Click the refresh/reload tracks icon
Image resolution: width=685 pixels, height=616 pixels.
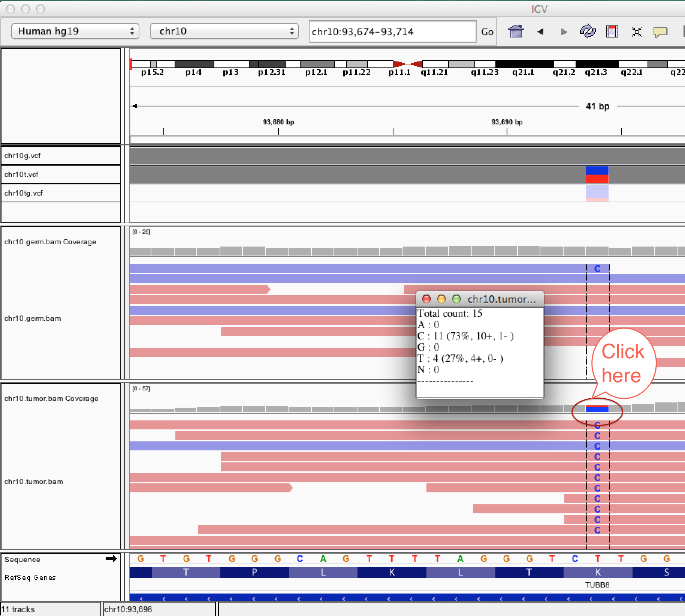pyautogui.click(x=588, y=31)
